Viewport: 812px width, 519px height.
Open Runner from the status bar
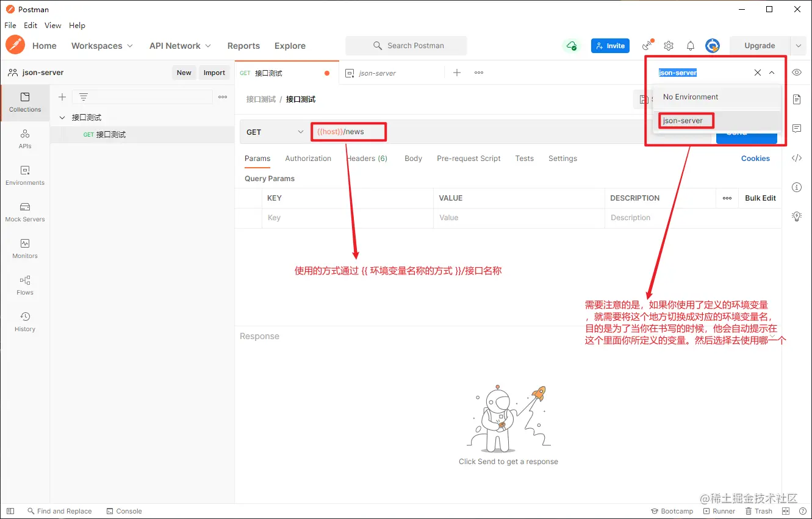pyautogui.click(x=719, y=511)
